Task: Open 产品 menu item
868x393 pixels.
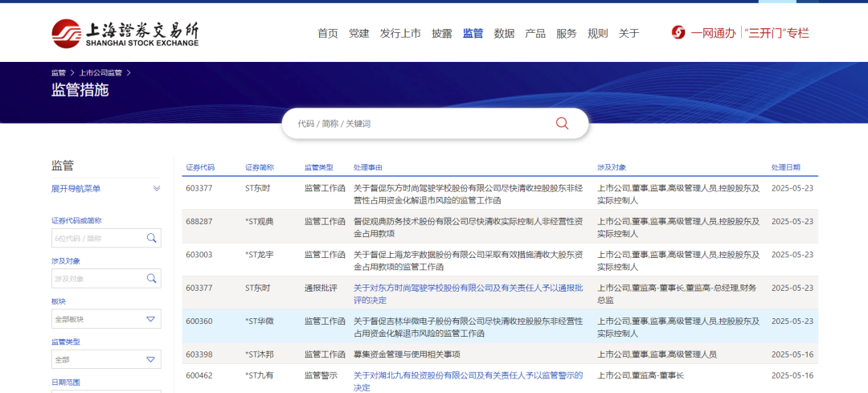Action: coord(535,33)
